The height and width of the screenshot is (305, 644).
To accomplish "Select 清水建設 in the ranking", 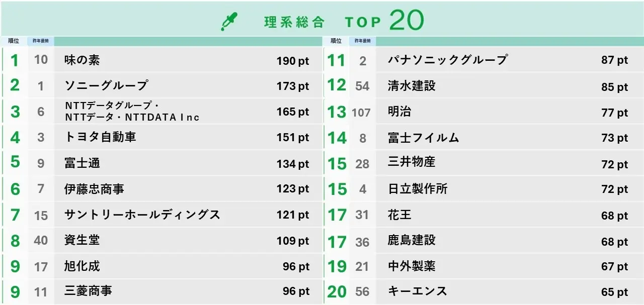I will 412,86.
